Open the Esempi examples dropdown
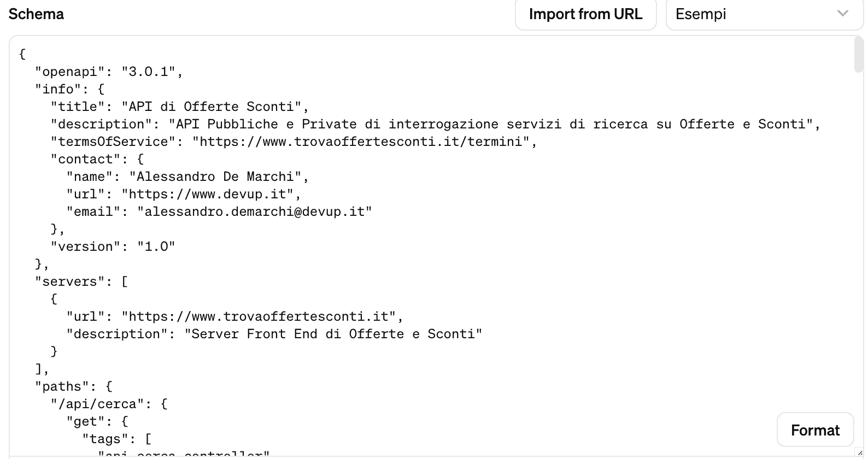868x459 pixels. coord(764,14)
